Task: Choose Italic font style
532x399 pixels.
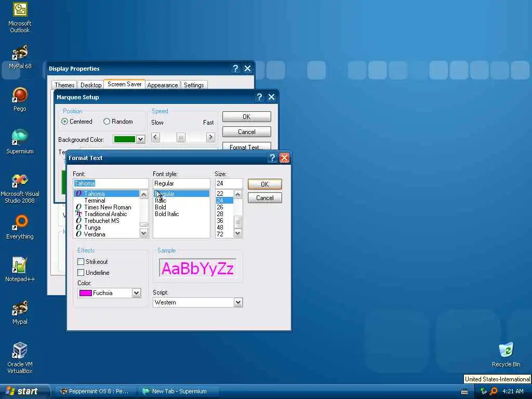Action: click(161, 201)
